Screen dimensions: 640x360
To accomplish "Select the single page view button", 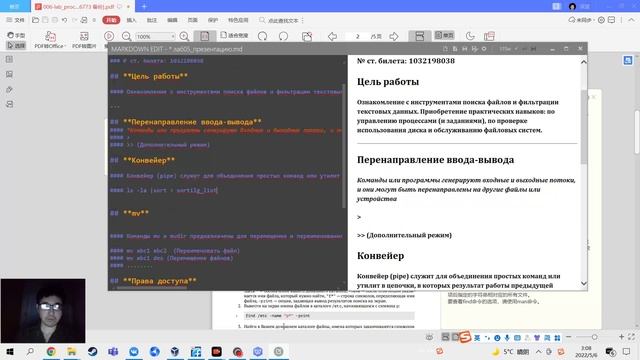I will pos(444,36).
